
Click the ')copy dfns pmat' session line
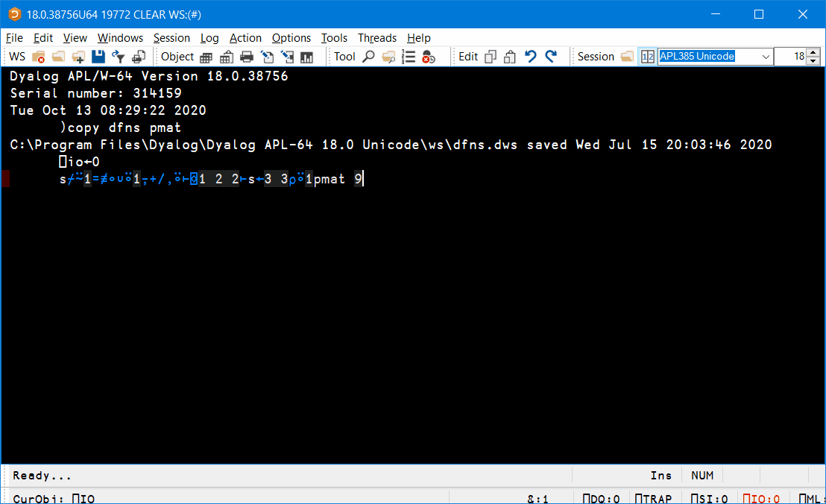pyautogui.click(x=120, y=127)
